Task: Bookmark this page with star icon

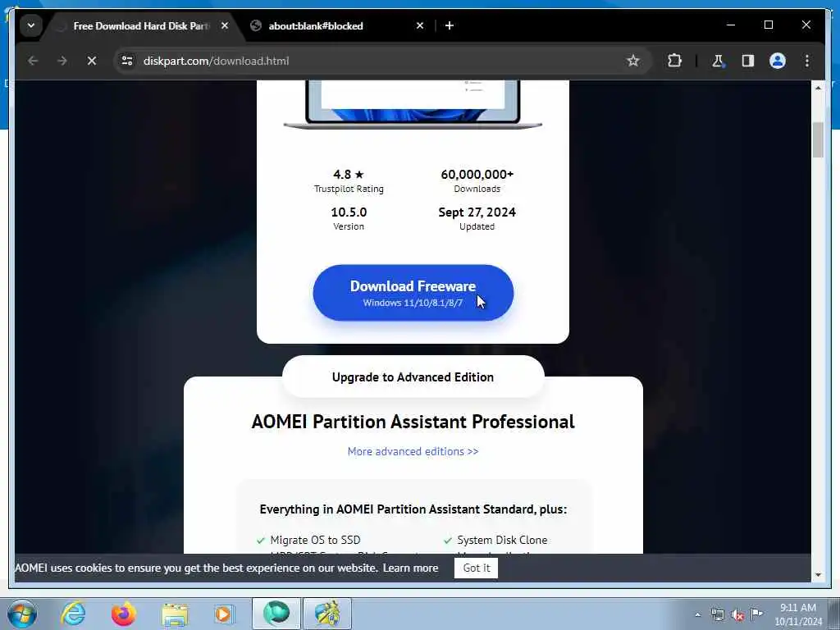Action: 632,61
